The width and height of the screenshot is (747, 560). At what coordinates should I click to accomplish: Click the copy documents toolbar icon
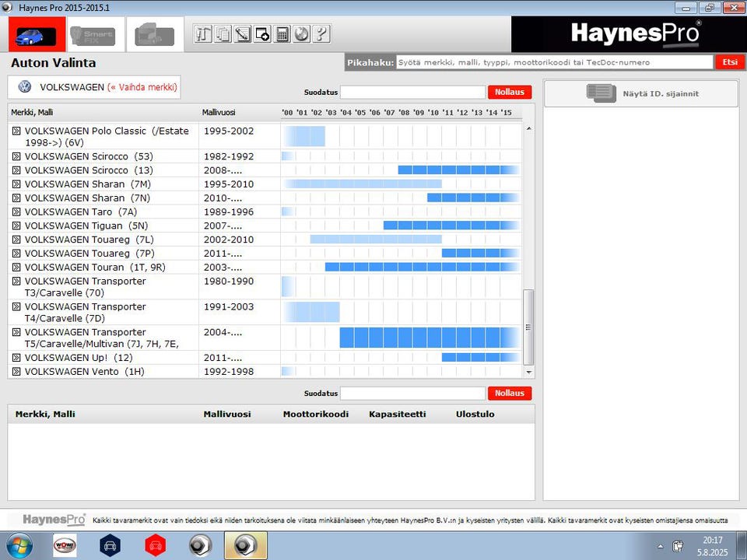[x=223, y=34]
